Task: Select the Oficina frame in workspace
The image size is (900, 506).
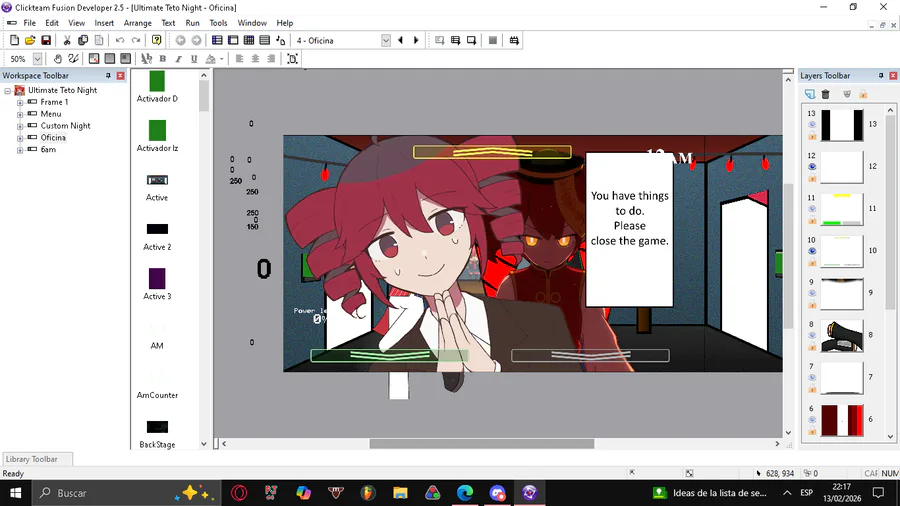Action: coord(53,138)
